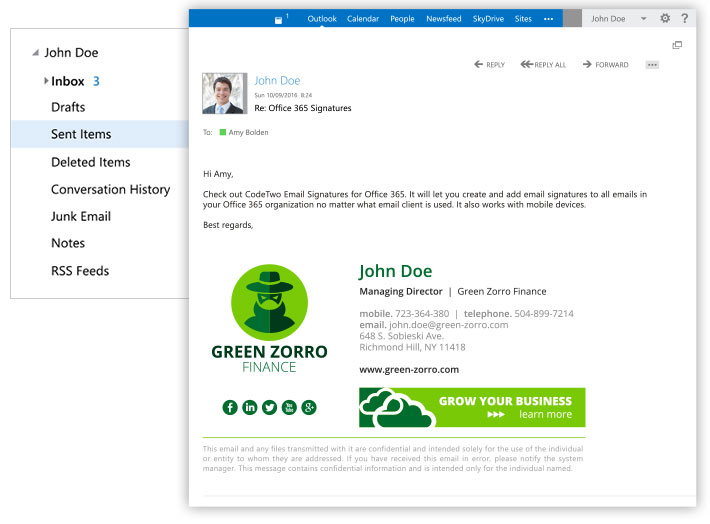This screenshot has width=710, height=524.
Task: Open SkyDrive in top navigation
Action: click(488, 19)
